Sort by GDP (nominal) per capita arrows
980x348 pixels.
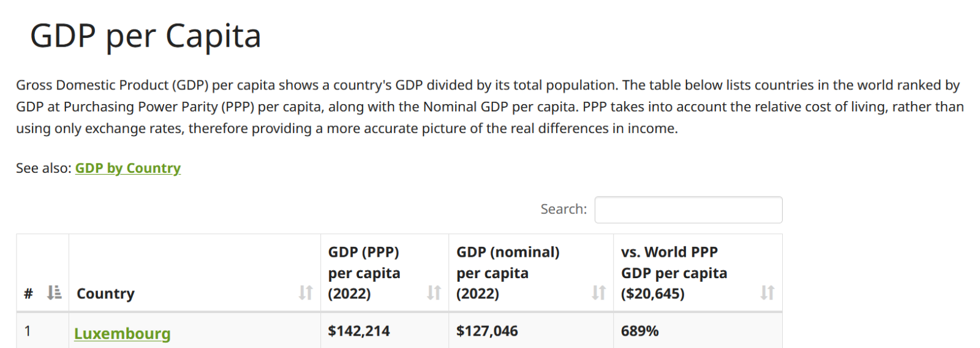tap(598, 293)
